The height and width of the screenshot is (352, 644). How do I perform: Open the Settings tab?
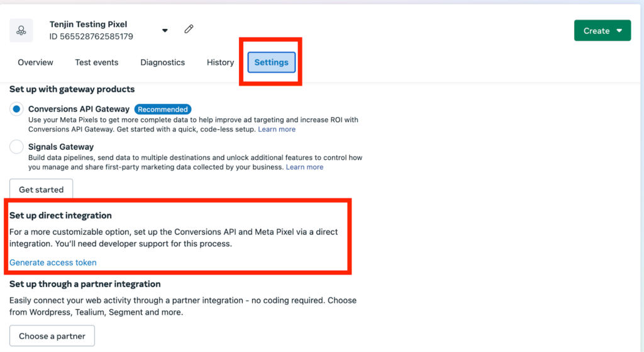click(x=271, y=62)
